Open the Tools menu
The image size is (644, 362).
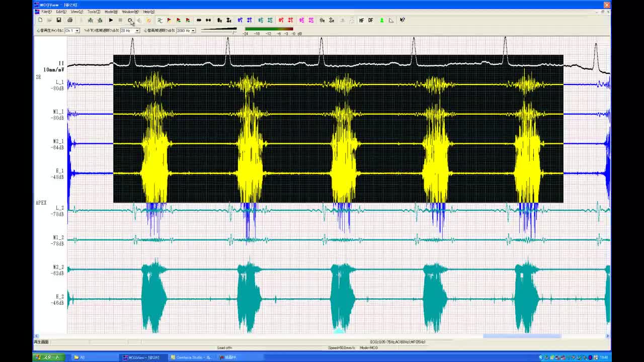pos(94,12)
